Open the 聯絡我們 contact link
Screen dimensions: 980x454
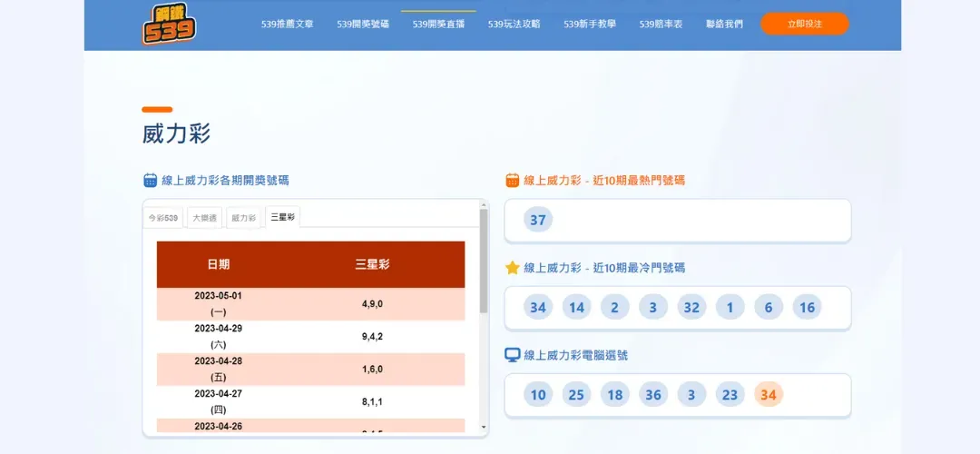(x=724, y=25)
